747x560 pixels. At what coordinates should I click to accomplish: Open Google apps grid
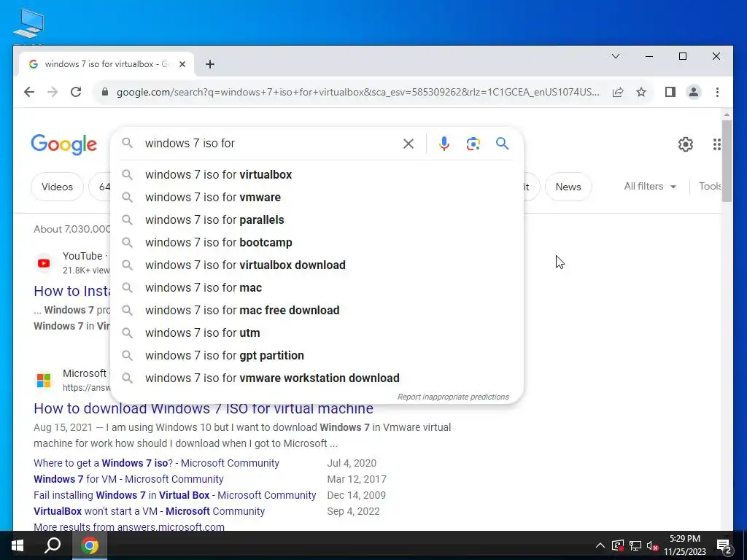click(716, 144)
